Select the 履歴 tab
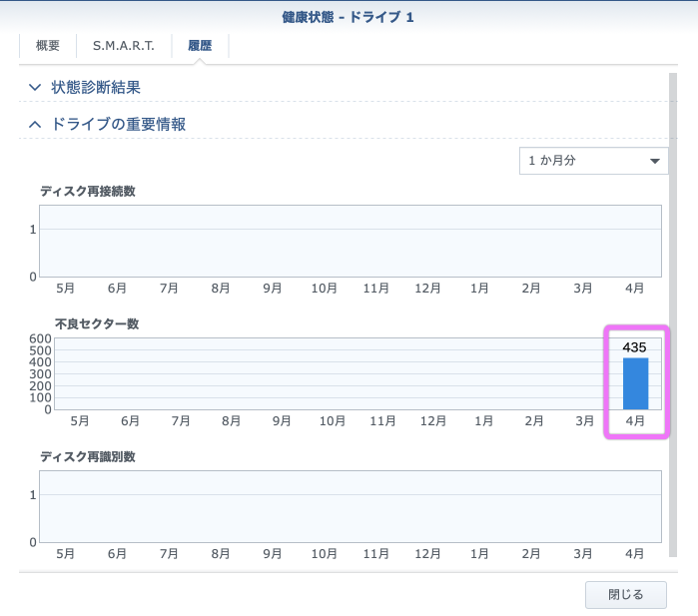 [x=200, y=46]
